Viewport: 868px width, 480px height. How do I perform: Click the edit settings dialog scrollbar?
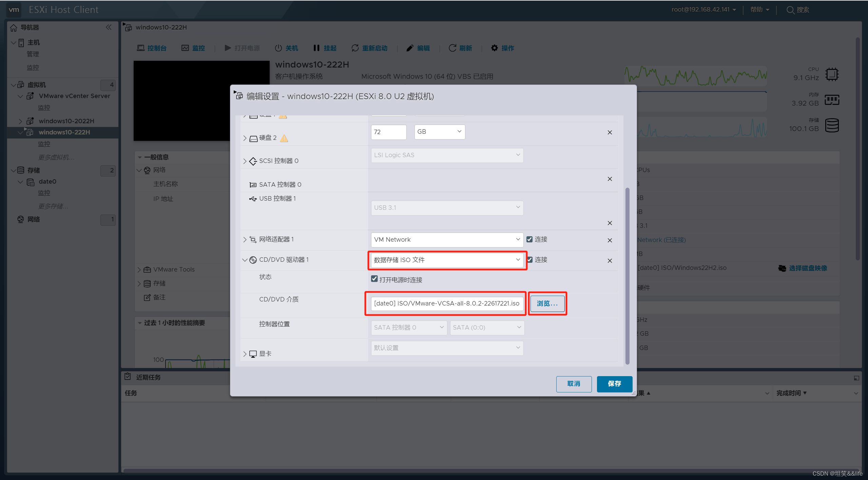click(627, 276)
